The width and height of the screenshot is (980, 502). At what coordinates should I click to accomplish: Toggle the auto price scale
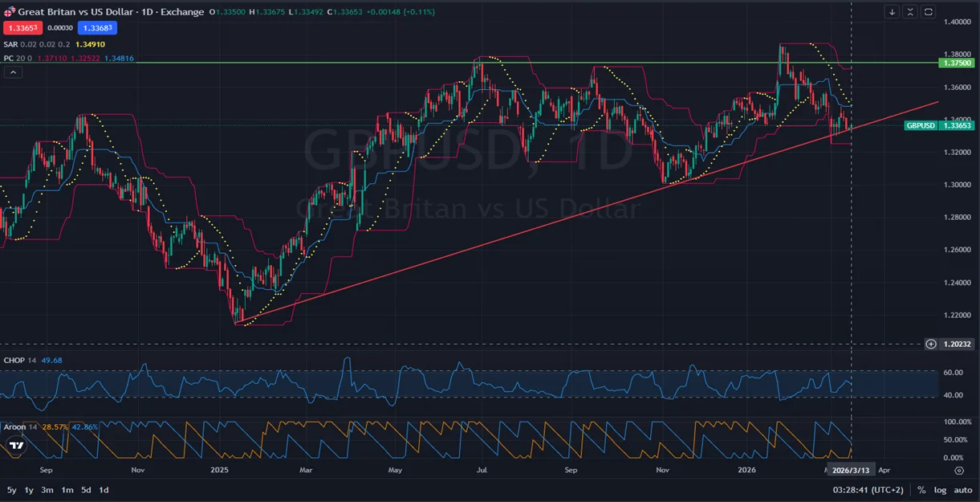[961, 489]
